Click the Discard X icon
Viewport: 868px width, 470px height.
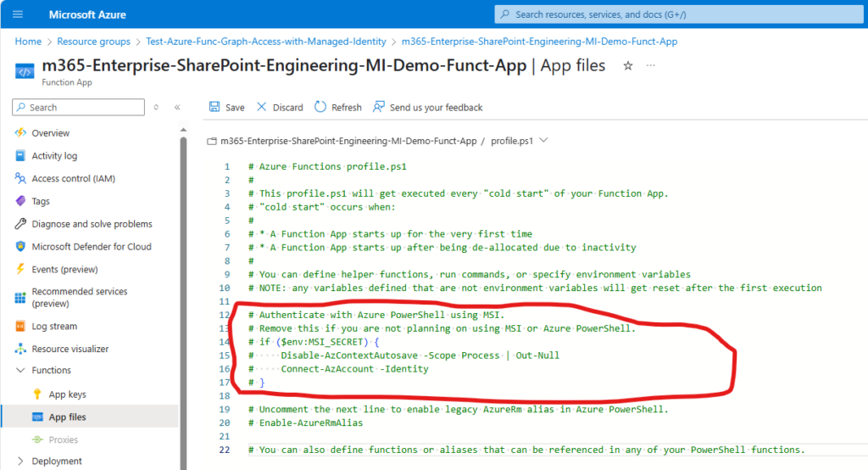click(x=262, y=106)
